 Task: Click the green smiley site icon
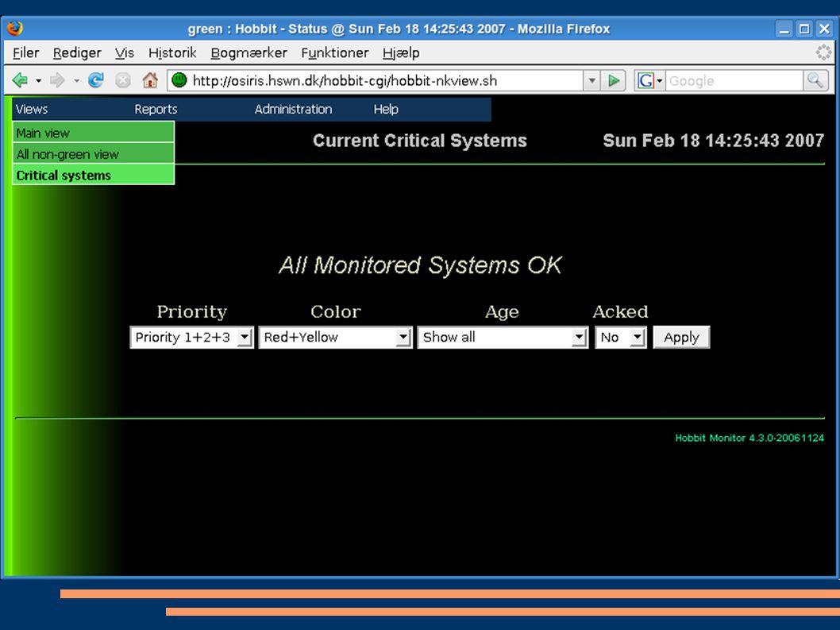[179, 80]
